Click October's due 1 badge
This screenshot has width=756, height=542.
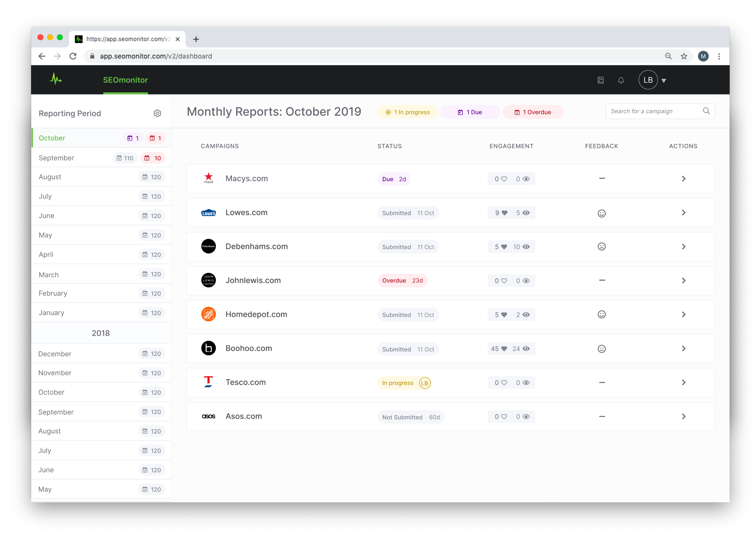click(x=133, y=138)
